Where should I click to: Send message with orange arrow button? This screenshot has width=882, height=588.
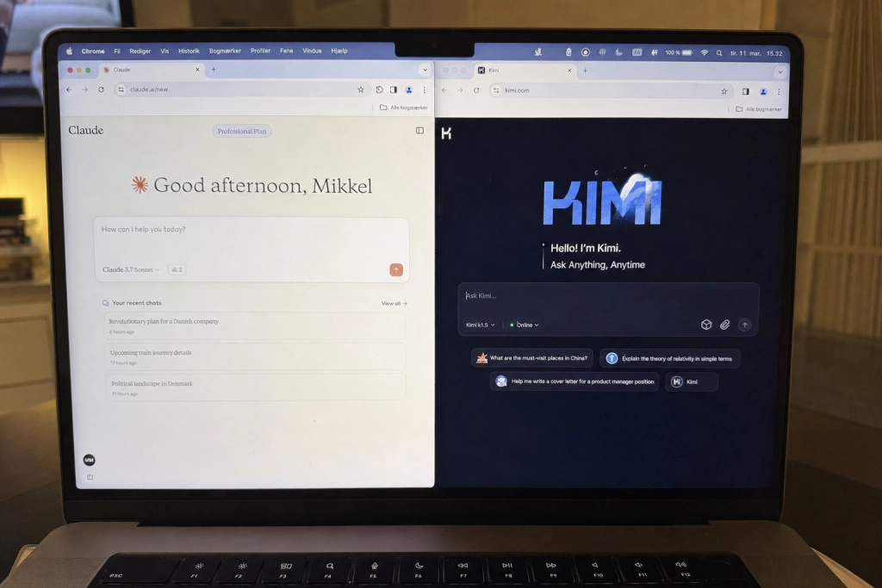pos(396,269)
